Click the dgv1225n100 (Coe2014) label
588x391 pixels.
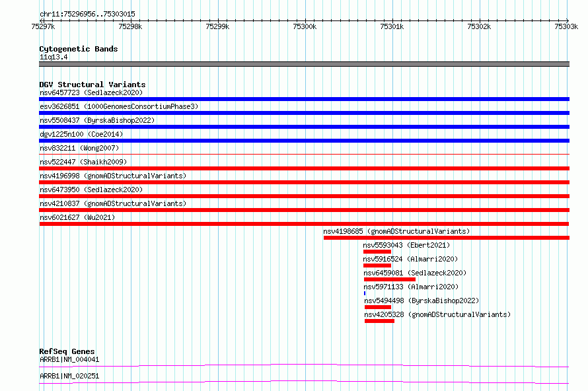(x=81, y=134)
